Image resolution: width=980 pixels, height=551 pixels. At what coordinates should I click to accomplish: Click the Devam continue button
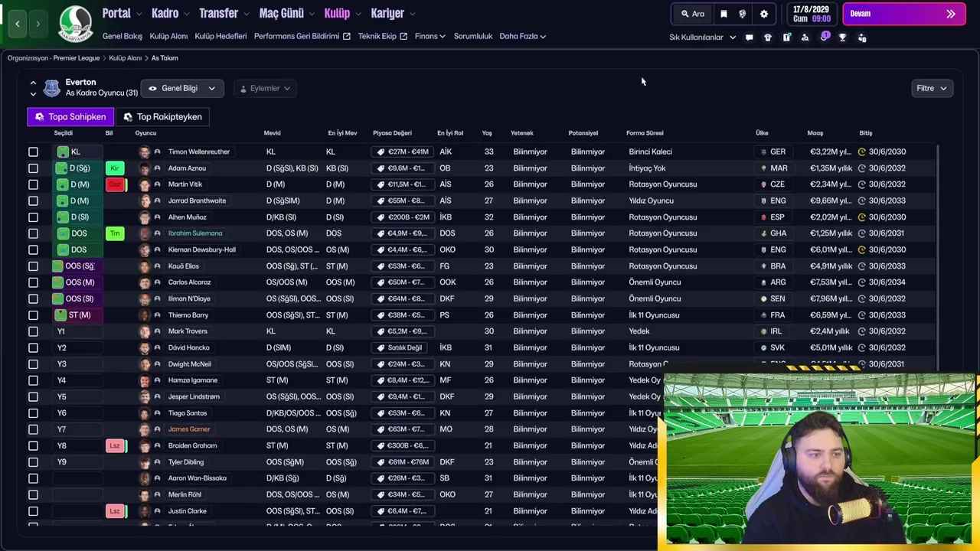903,14
